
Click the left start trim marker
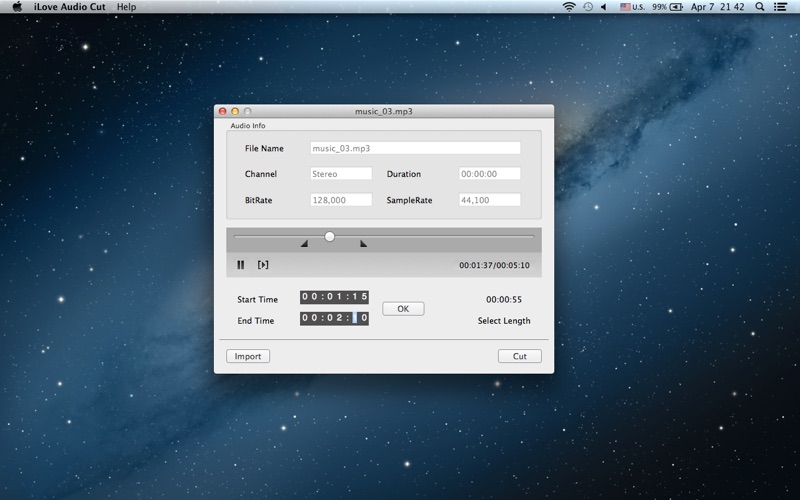[x=304, y=243]
